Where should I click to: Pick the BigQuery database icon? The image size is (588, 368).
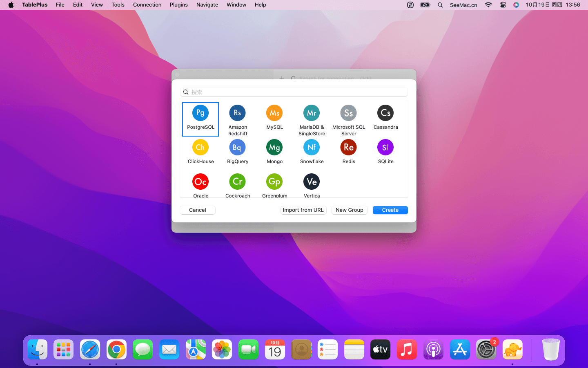click(238, 147)
